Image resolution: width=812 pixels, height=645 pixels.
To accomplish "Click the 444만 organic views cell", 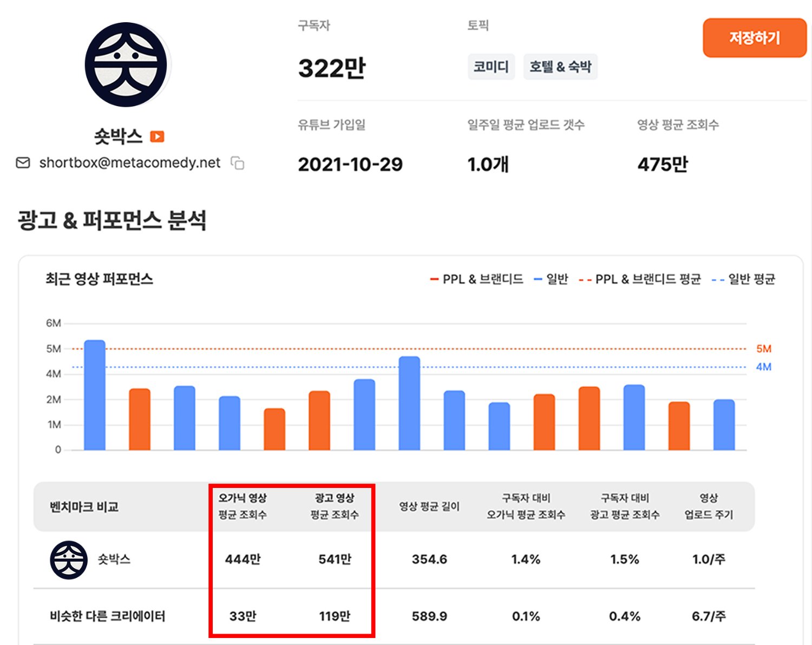I will pyautogui.click(x=243, y=559).
